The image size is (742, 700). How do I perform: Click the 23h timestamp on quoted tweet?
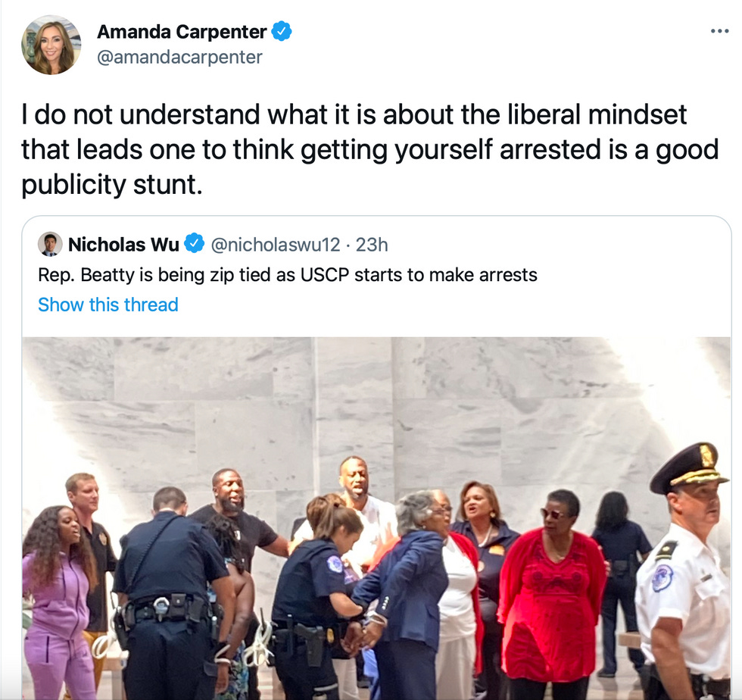tap(372, 245)
